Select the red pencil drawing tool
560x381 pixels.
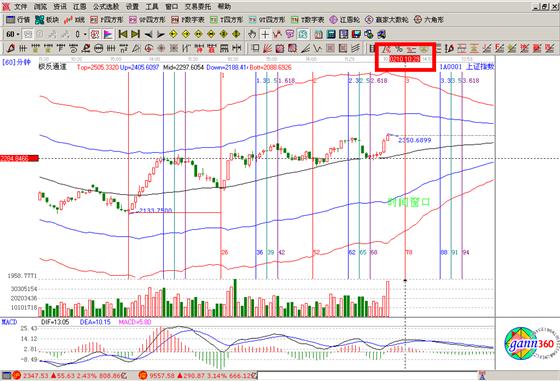tap(11, 48)
